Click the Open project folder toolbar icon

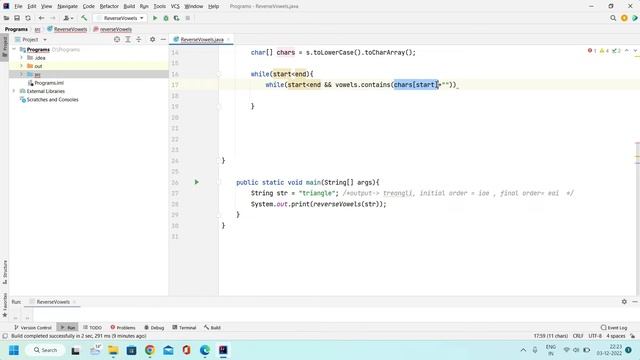6,18
